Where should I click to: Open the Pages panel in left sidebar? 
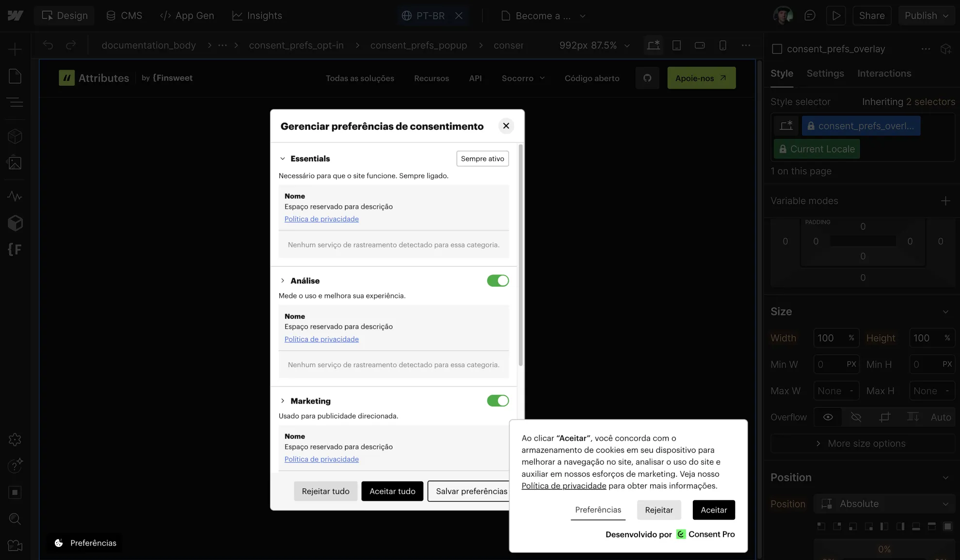15,76
